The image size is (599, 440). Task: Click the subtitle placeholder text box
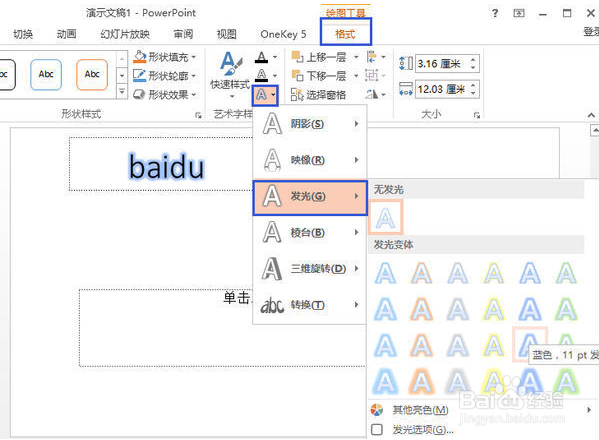(x=222, y=328)
